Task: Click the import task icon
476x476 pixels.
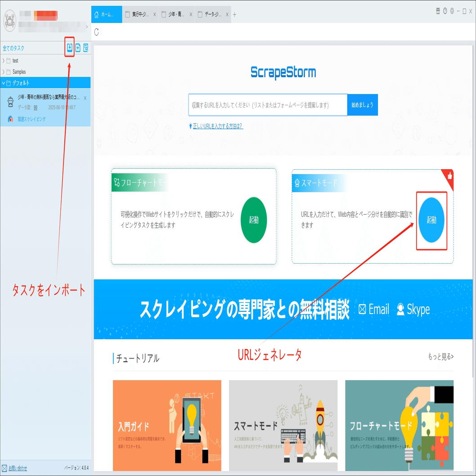Action: click(x=70, y=48)
